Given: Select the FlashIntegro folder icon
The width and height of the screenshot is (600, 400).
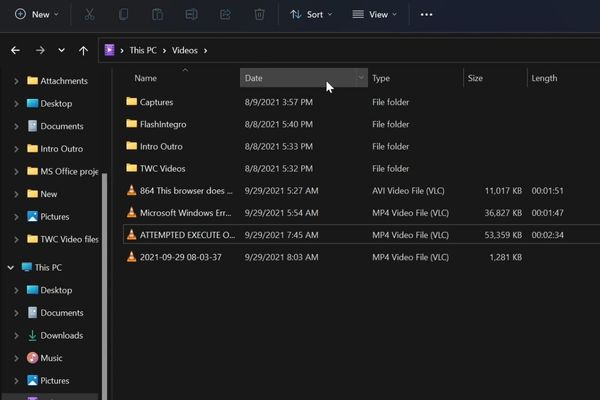Looking at the screenshot, I should pyautogui.click(x=131, y=124).
